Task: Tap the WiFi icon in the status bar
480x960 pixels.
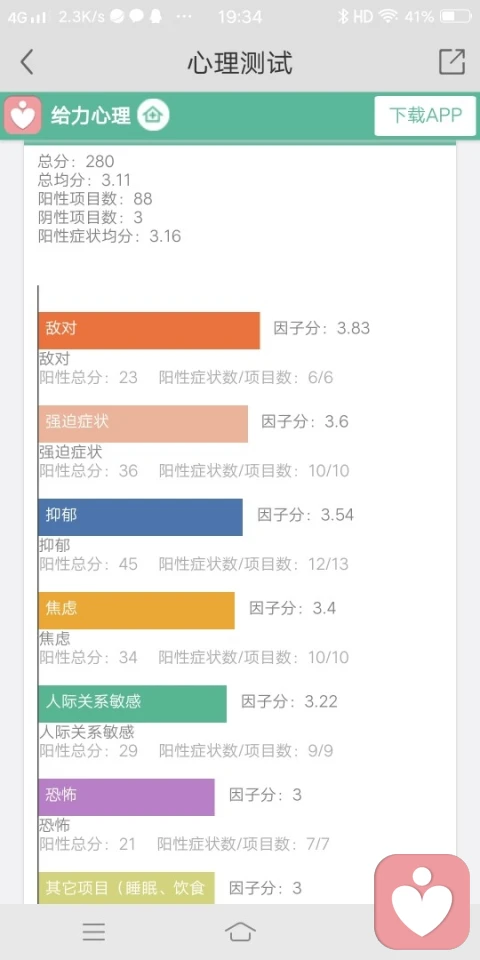Action: click(388, 17)
